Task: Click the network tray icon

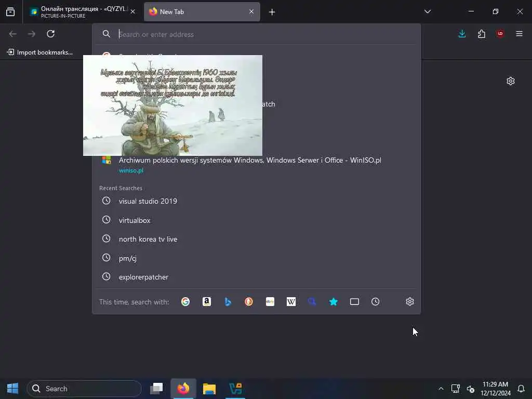Action: [x=455, y=389]
